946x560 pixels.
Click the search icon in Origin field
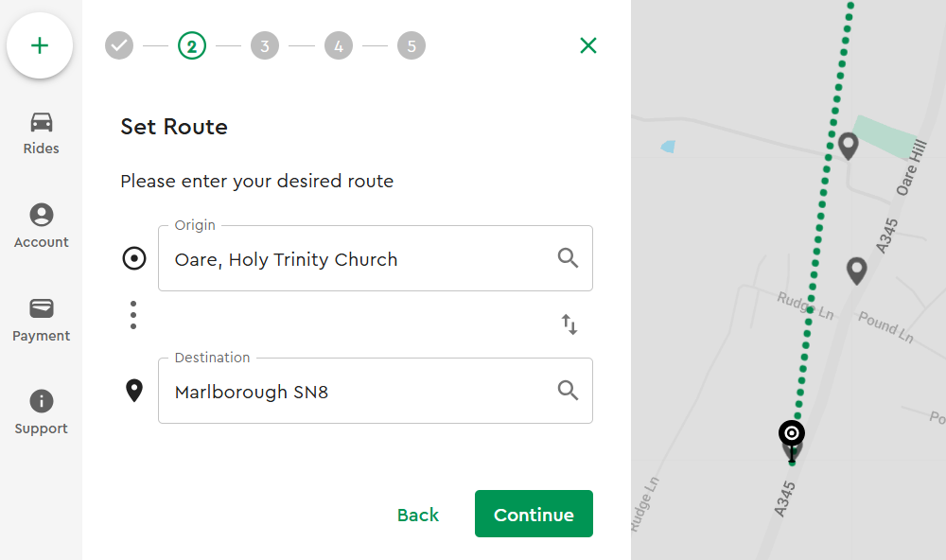[568, 258]
